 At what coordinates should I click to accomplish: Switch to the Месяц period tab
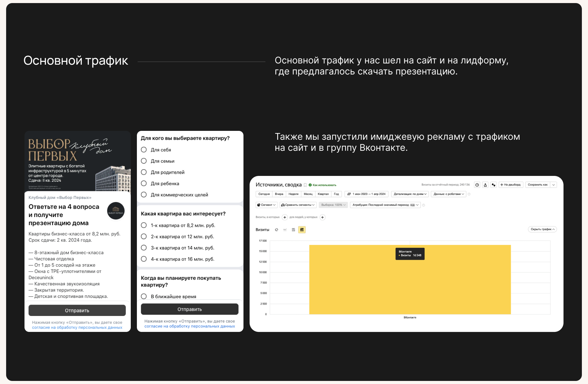click(x=308, y=194)
